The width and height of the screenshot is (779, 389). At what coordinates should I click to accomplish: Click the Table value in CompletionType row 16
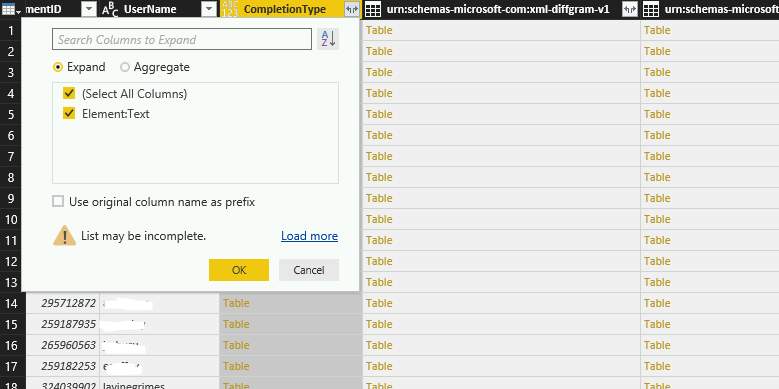point(236,345)
